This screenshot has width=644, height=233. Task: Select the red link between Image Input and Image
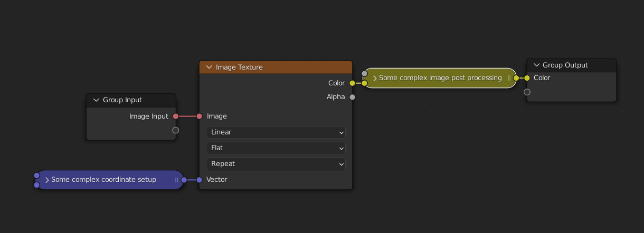pos(187,116)
